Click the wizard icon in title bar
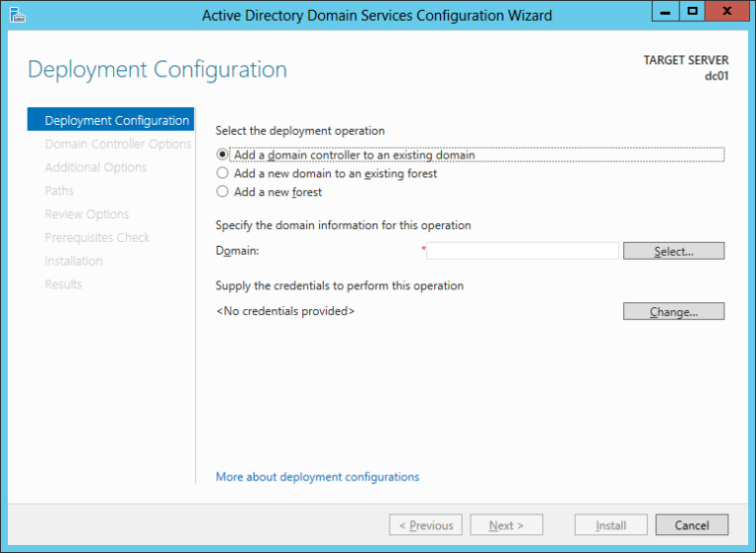 point(16,15)
